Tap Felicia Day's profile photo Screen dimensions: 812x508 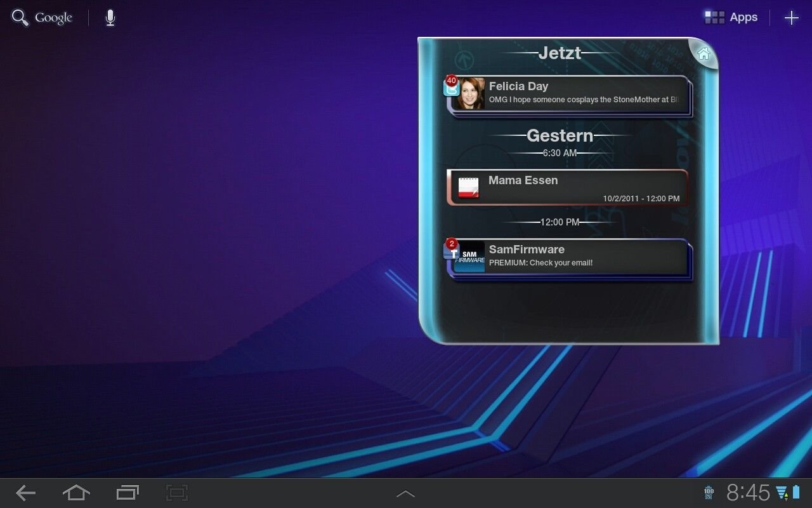[x=471, y=94]
